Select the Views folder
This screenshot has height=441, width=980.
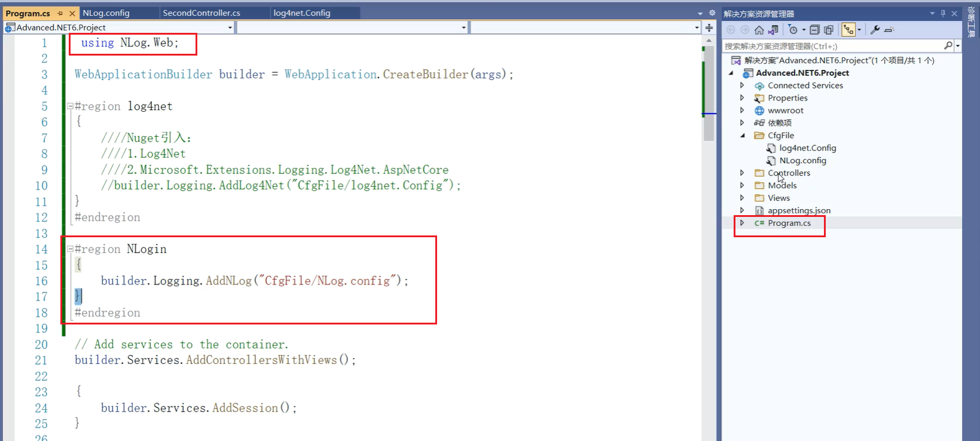778,198
